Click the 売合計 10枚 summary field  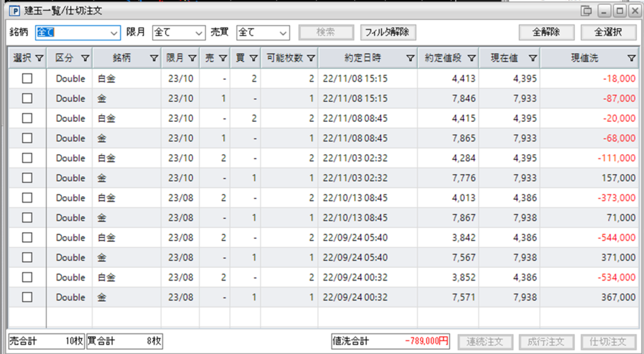tap(47, 341)
